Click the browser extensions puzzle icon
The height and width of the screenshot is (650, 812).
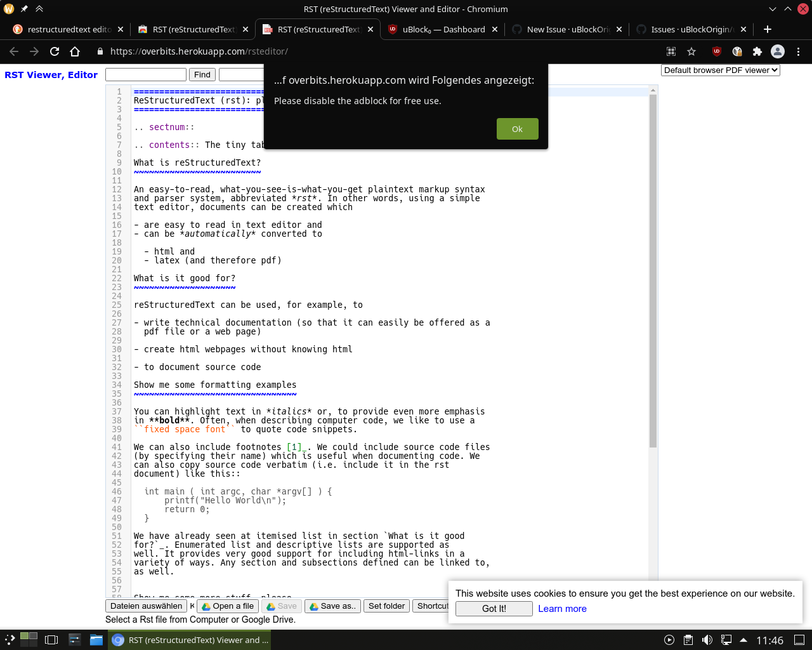[757, 52]
